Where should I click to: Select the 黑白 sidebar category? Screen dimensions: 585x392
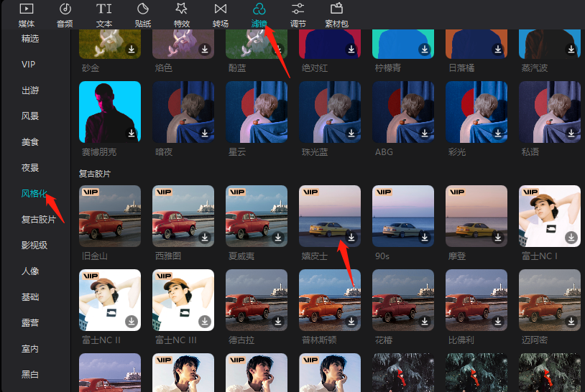(30, 374)
